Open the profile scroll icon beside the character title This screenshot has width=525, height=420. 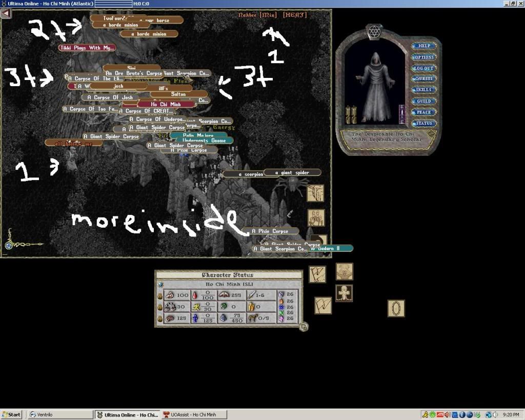tap(431, 133)
